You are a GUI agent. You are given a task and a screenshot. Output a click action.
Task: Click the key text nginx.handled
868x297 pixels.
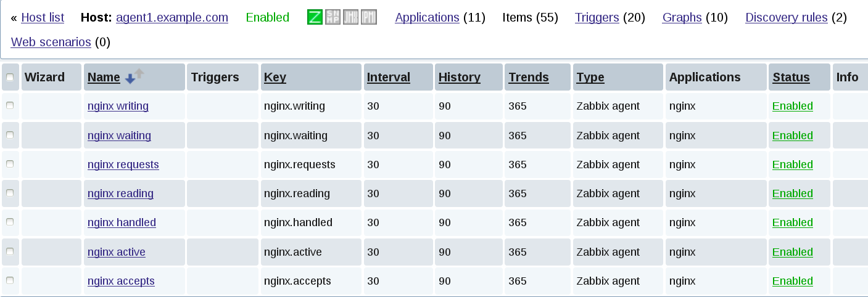(x=298, y=222)
